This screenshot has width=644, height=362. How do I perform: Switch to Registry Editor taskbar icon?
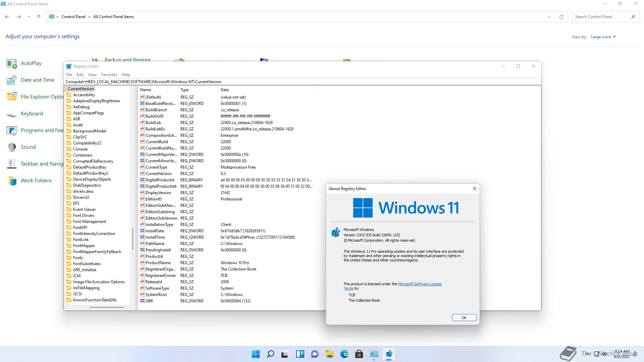click(389, 354)
